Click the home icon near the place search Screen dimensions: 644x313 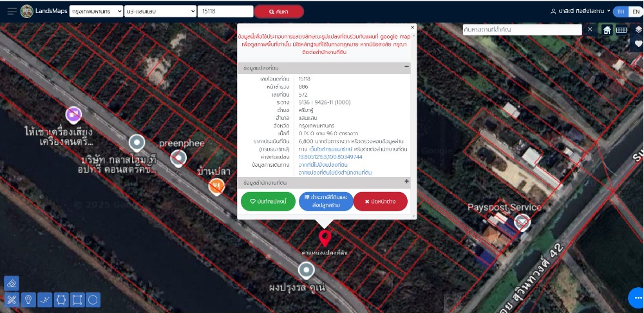[607, 30]
